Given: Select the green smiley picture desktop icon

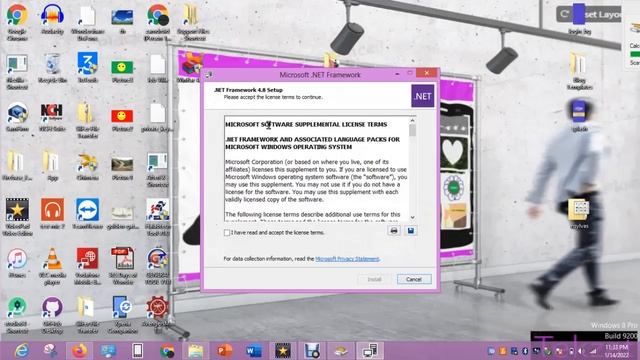Looking at the screenshot, I should click(x=122, y=71).
